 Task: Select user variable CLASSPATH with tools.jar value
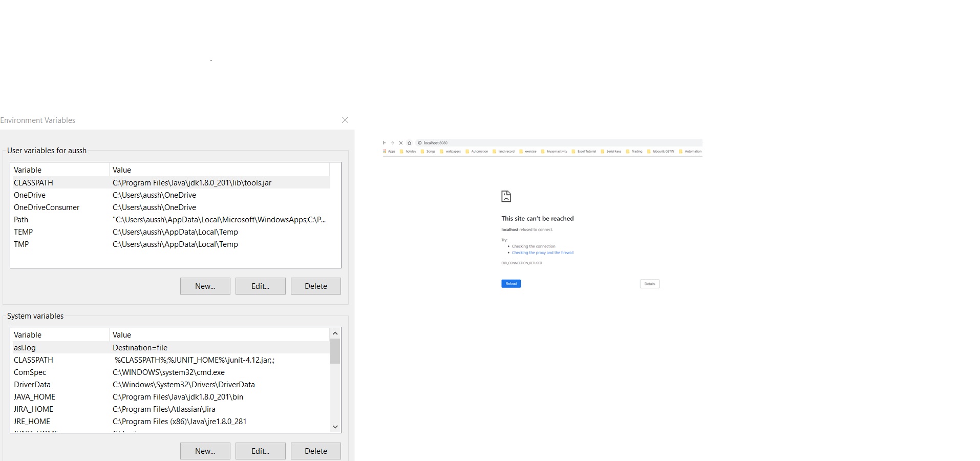click(x=171, y=183)
